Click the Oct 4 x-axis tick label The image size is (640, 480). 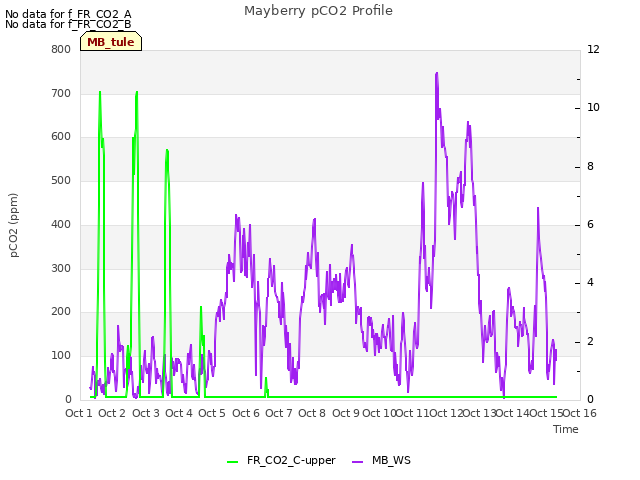click(179, 413)
